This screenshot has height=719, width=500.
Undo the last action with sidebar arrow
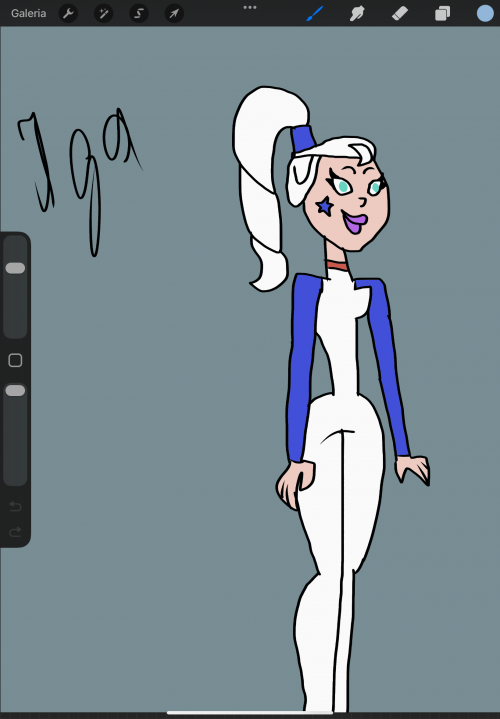15,506
